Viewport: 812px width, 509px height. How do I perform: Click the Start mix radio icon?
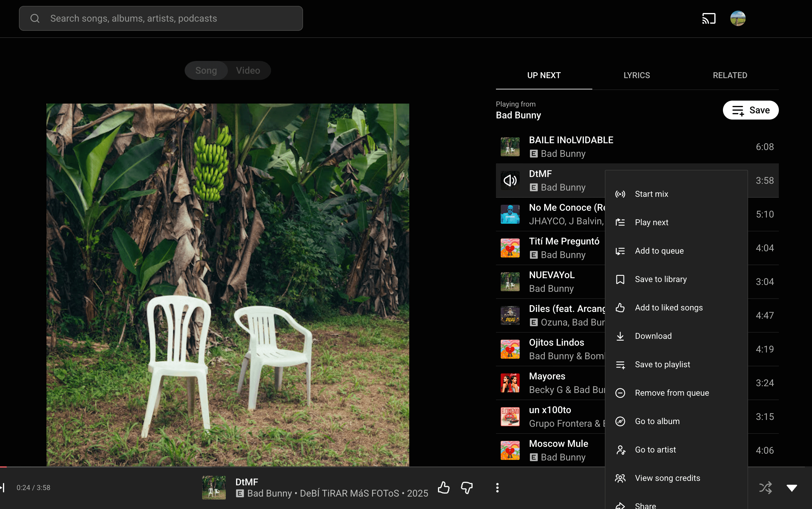coord(620,194)
